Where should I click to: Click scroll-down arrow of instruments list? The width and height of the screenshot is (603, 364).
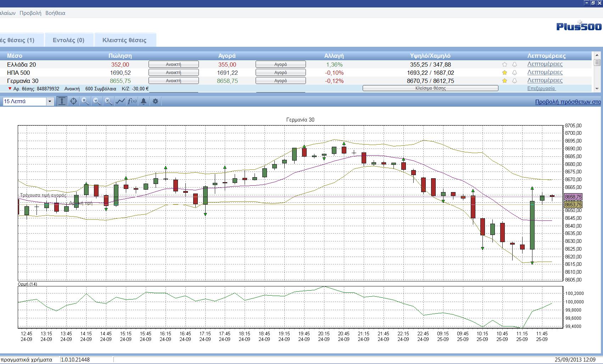pyautogui.click(x=597, y=89)
